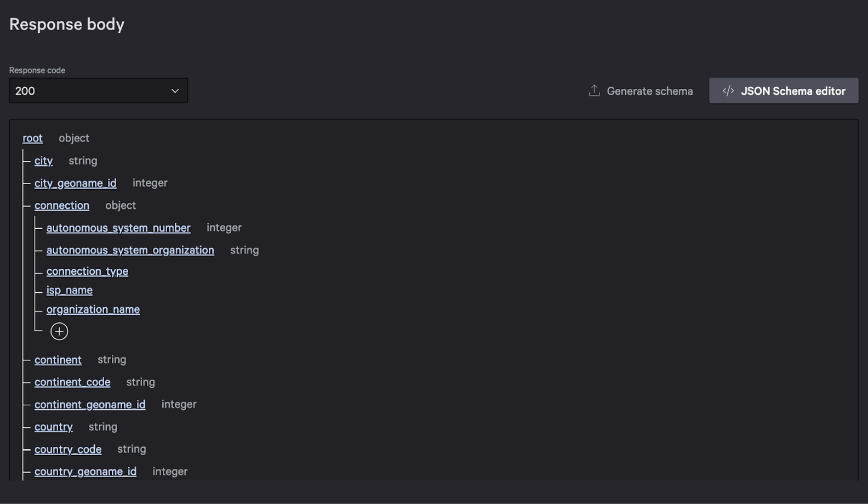Click the plus icon to add a connection property

59,331
